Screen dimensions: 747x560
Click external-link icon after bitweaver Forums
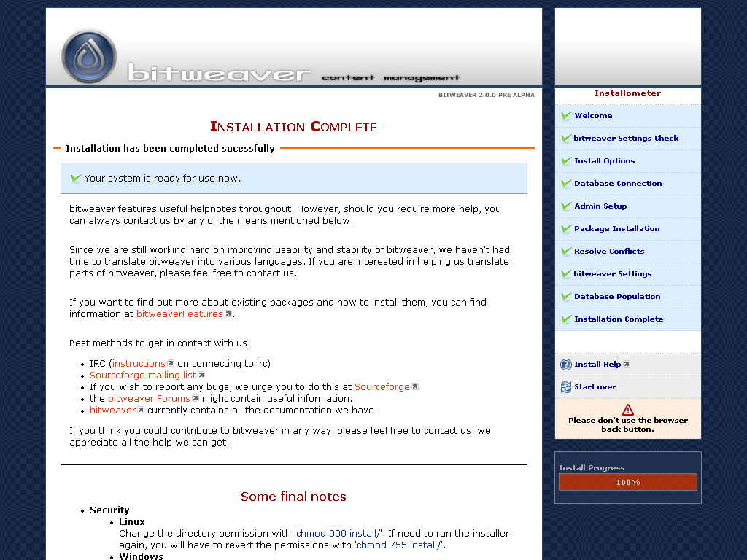pos(196,398)
